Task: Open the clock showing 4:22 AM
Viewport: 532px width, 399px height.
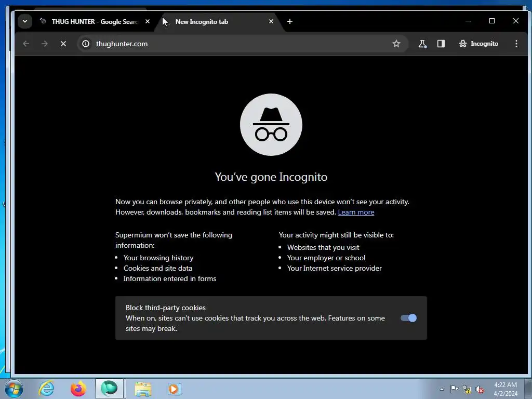Action: pyautogui.click(x=506, y=389)
